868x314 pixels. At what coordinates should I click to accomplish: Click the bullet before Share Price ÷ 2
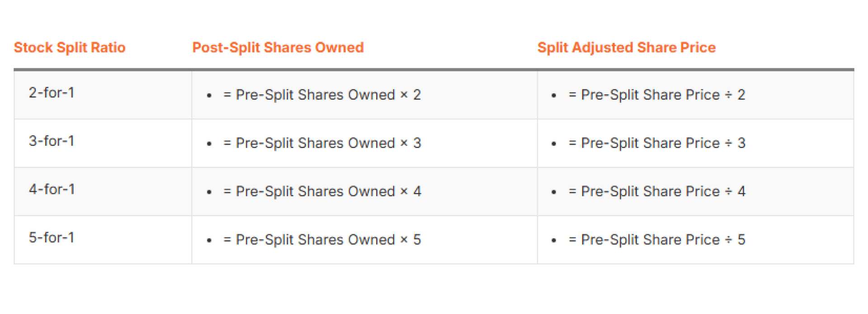point(554,96)
